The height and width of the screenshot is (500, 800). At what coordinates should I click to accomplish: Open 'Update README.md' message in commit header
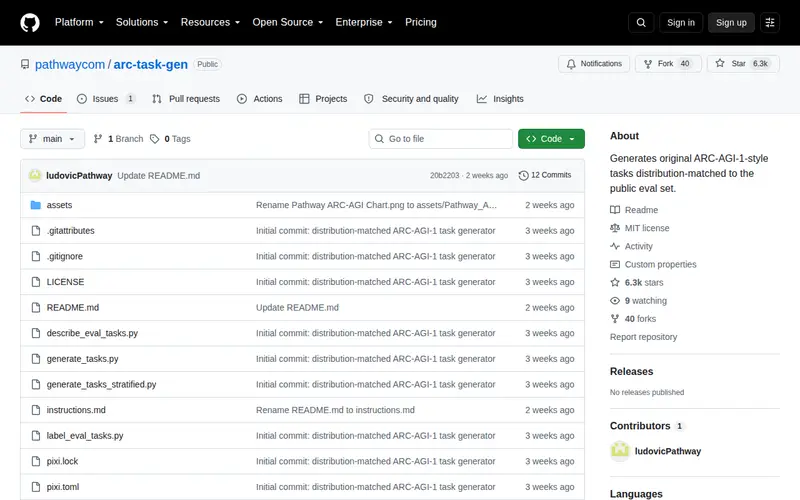click(x=159, y=176)
